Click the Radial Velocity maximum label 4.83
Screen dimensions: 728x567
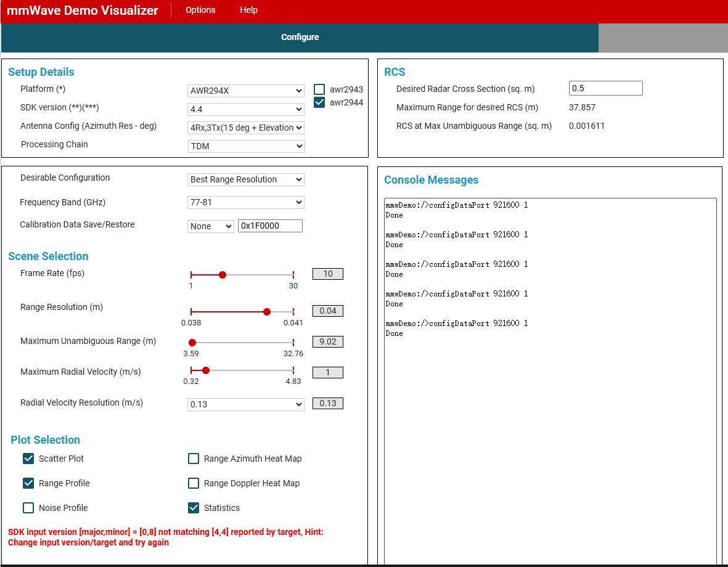coord(293,381)
